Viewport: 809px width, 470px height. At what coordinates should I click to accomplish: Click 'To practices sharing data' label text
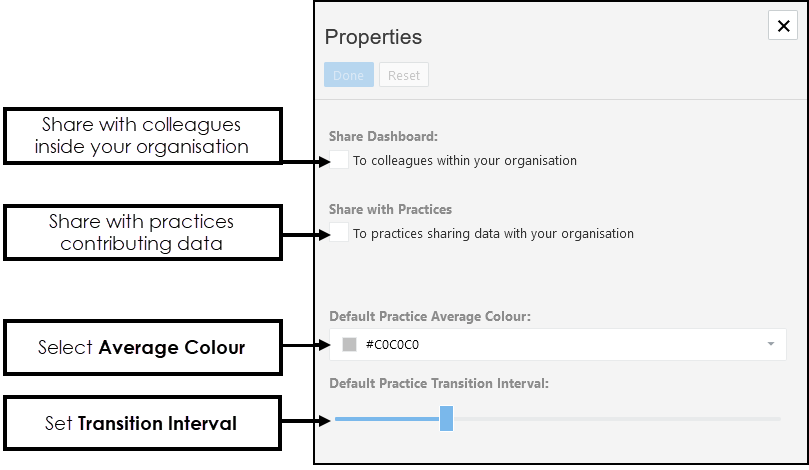click(x=493, y=234)
